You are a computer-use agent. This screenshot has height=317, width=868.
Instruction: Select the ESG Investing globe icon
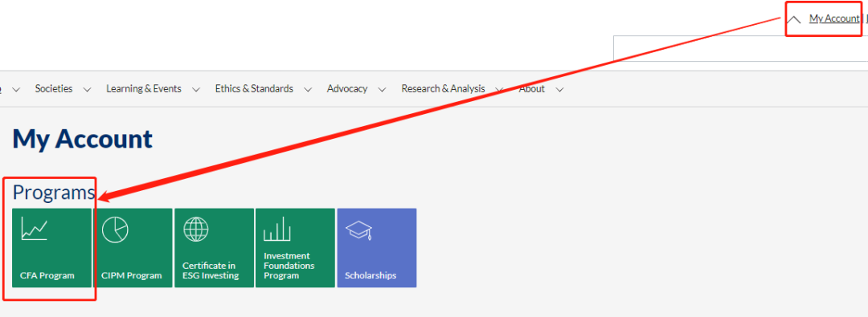pos(196,229)
